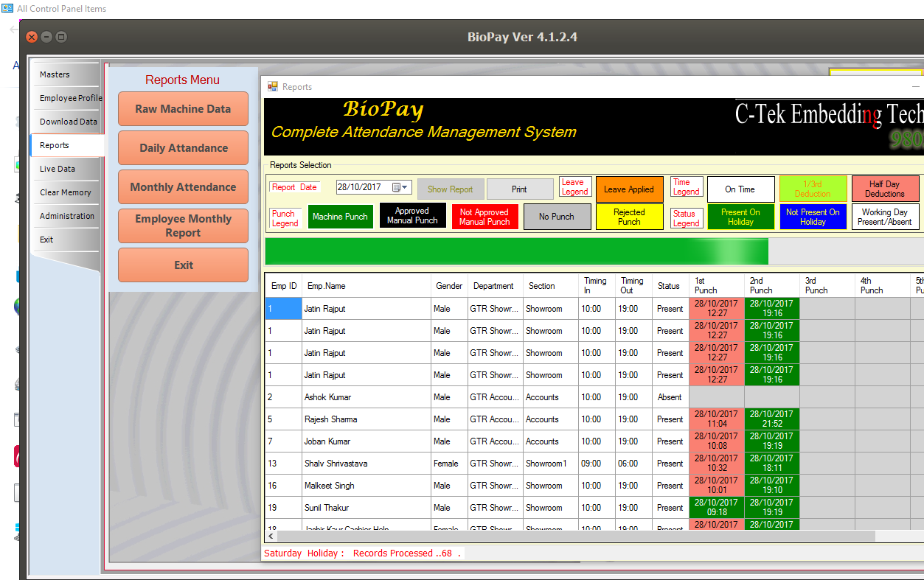Select the yellow Rejected Punch legend swatch
924x580 pixels.
click(x=629, y=217)
